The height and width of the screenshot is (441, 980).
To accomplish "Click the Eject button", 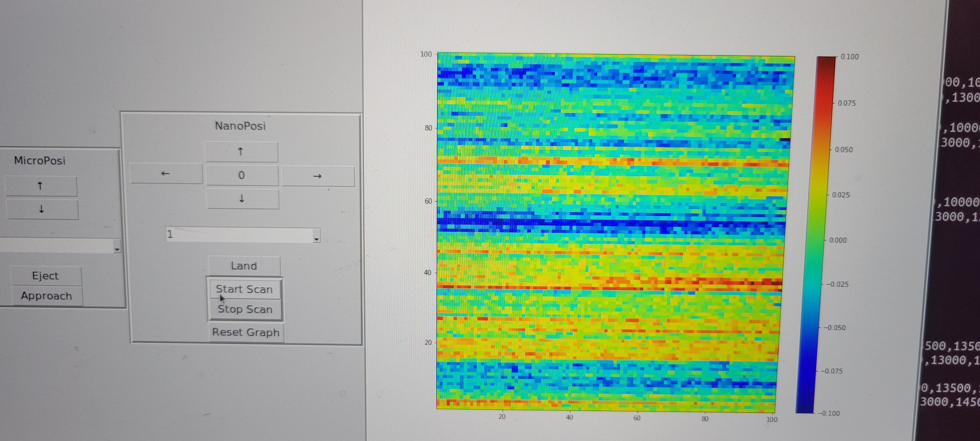I will [x=46, y=276].
